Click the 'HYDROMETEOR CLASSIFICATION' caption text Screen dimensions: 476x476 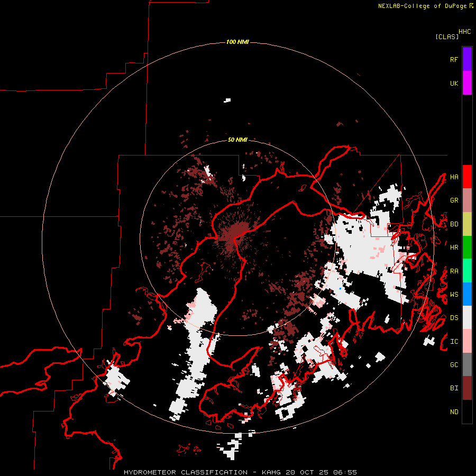pos(186,472)
